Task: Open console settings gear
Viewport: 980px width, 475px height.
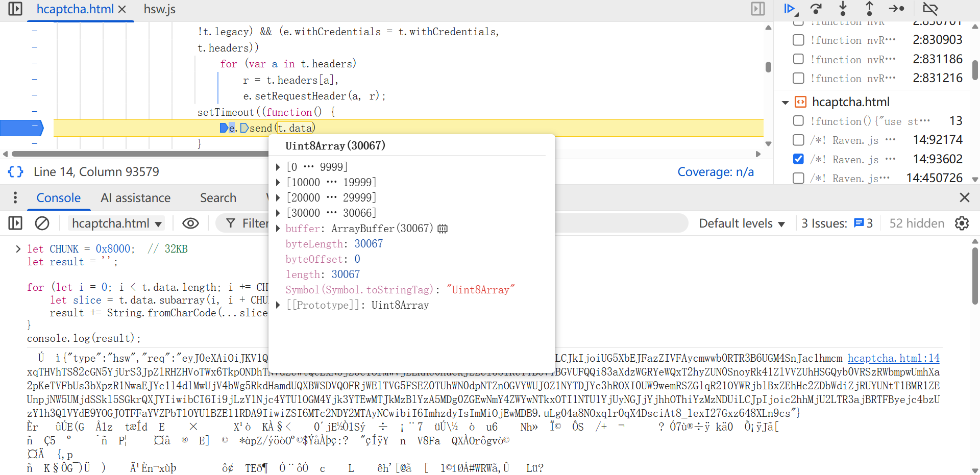Action: [962, 223]
